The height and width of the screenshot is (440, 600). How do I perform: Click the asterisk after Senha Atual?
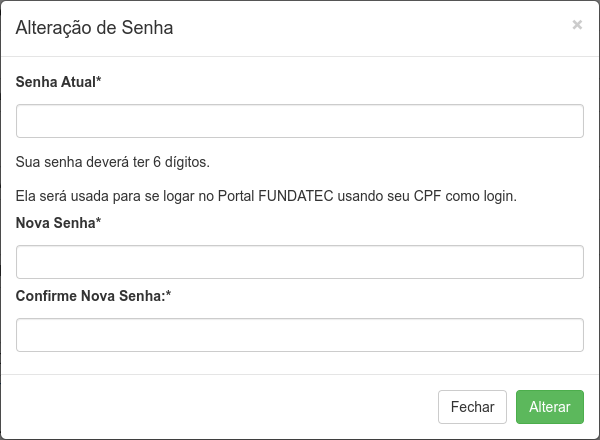[x=99, y=81]
